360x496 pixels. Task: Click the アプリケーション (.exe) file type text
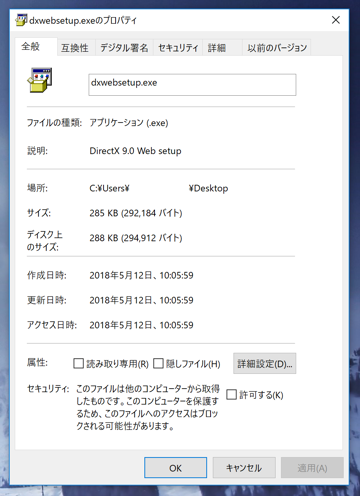pos(129,123)
